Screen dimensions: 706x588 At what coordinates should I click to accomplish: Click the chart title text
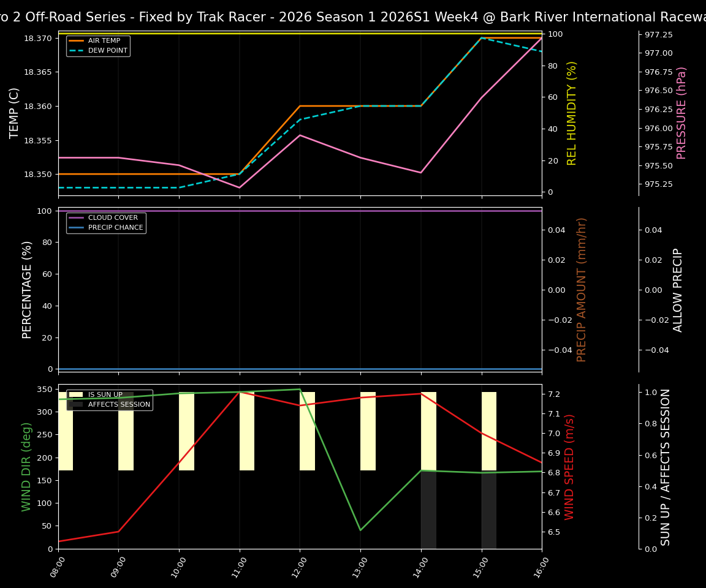coord(353,17)
